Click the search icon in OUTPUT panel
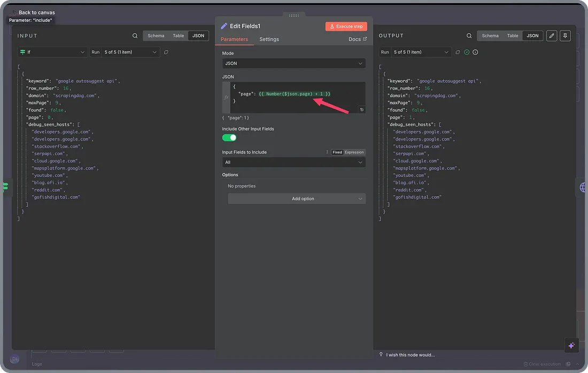588x373 pixels. click(x=469, y=36)
